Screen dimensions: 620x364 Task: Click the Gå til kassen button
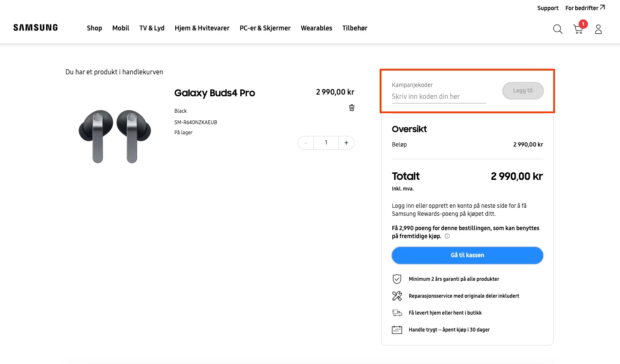coord(468,255)
